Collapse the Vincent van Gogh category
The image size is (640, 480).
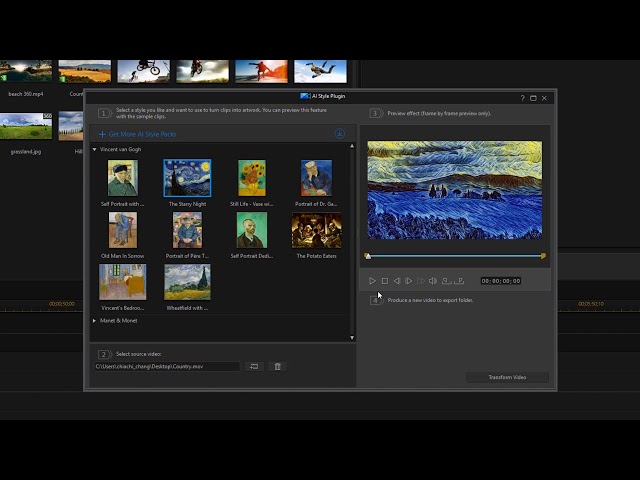coord(95,149)
